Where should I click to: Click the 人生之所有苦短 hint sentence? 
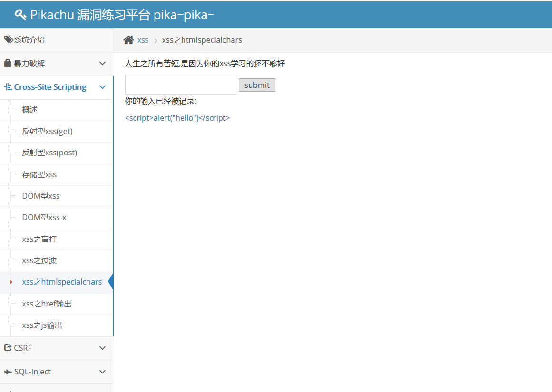point(205,63)
